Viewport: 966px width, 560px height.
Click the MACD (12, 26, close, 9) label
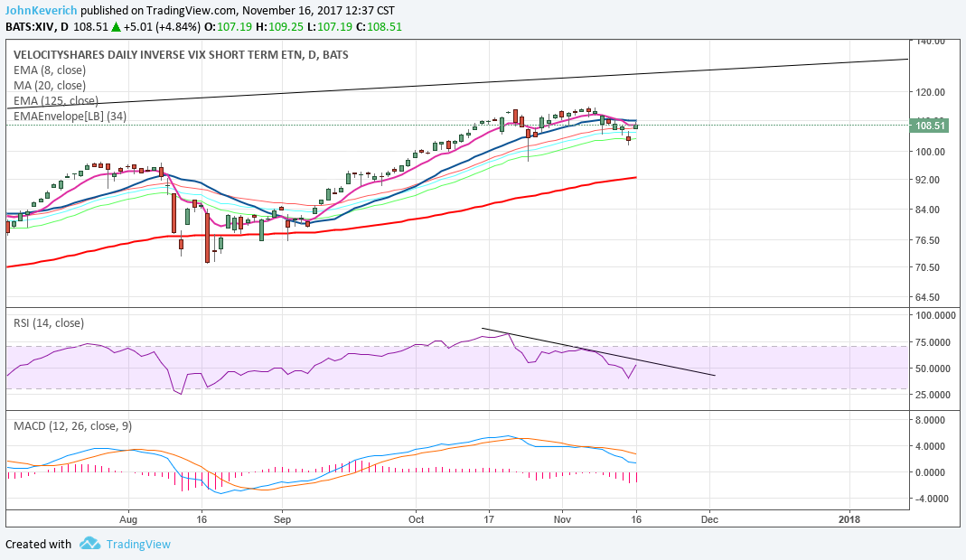click(x=72, y=425)
